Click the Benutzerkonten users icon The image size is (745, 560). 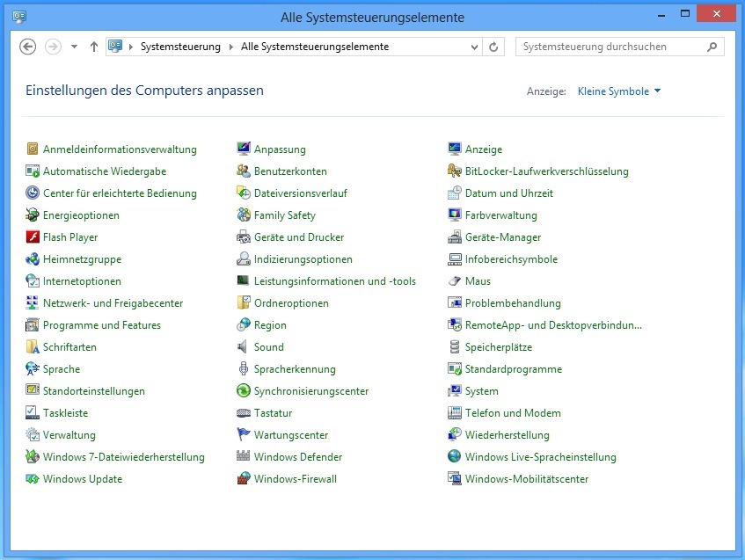[244, 171]
